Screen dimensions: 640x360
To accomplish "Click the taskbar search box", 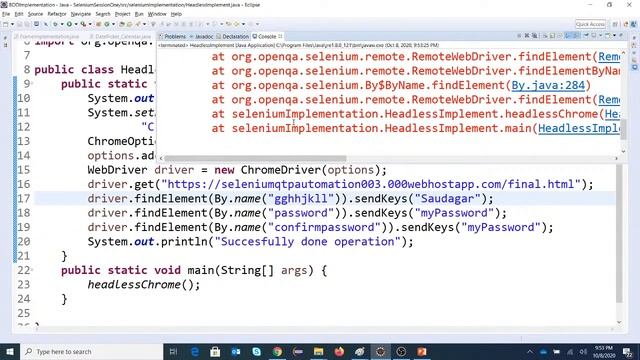I will [x=91, y=351].
